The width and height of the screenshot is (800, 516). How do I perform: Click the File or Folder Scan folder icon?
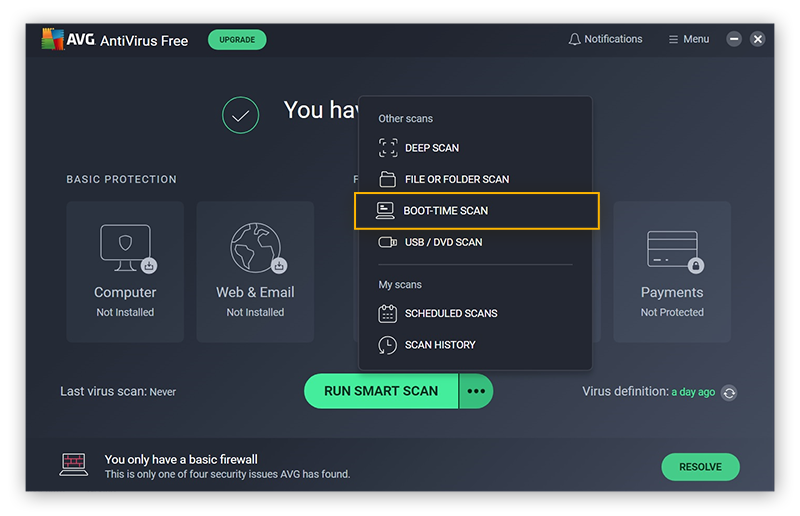[x=388, y=179]
